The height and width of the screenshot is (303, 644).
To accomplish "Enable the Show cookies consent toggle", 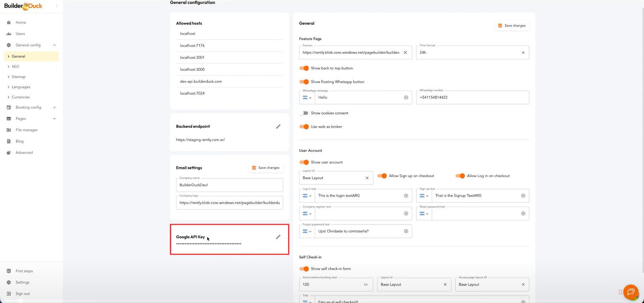I will pyautogui.click(x=304, y=113).
